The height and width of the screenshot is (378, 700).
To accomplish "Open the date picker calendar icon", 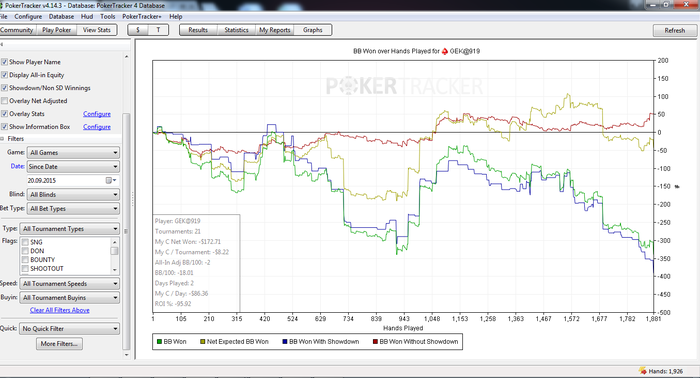I will pyautogui.click(x=110, y=180).
